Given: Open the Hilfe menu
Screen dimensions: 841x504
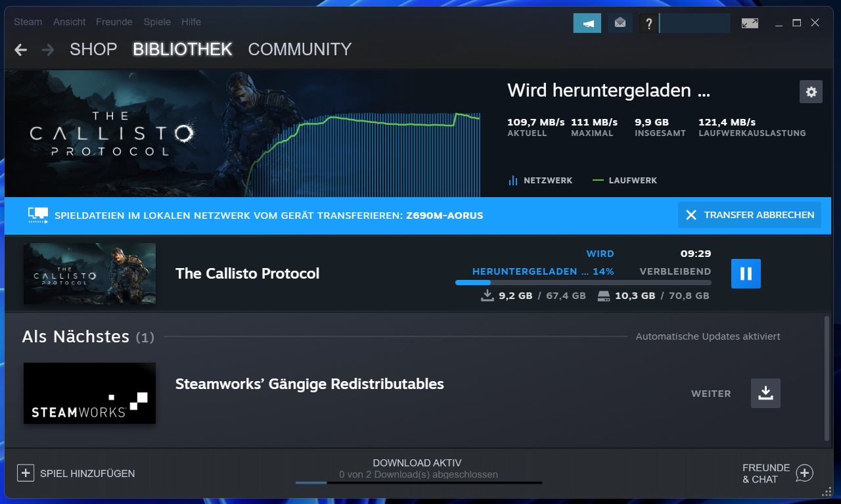Looking at the screenshot, I should click(191, 22).
